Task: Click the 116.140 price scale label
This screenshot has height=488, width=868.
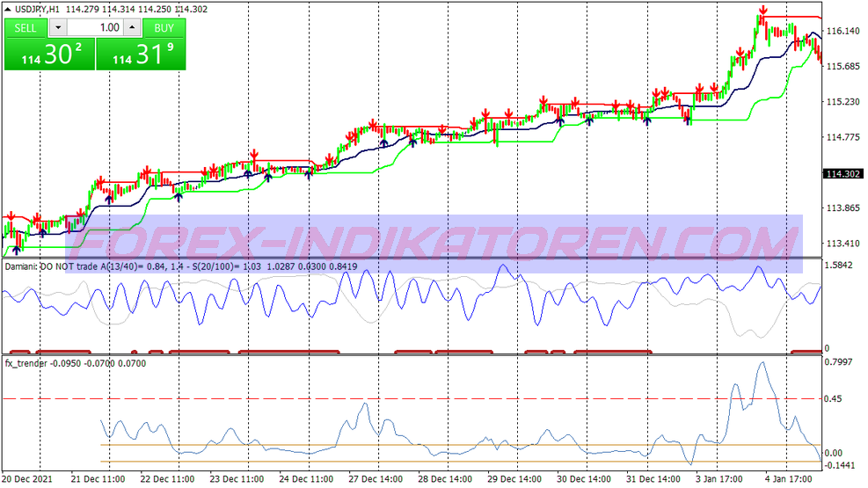Action: [842, 31]
